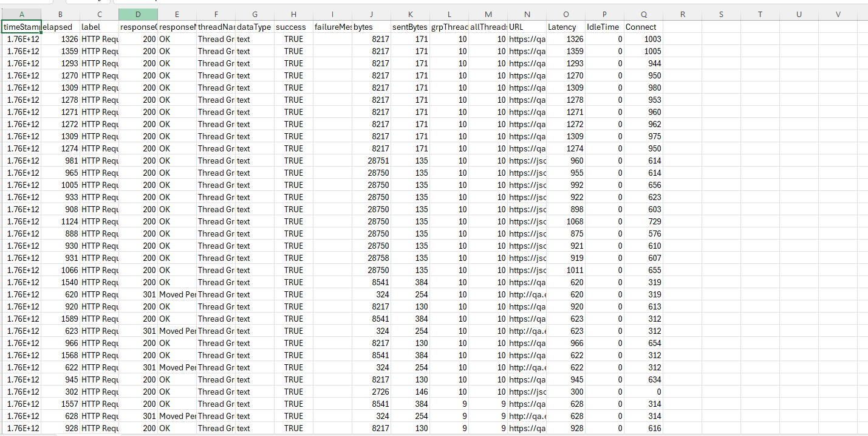Select the 'sentBytes' header cell
Image resolution: width=868 pixels, height=436 pixels.
pyautogui.click(x=410, y=27)
